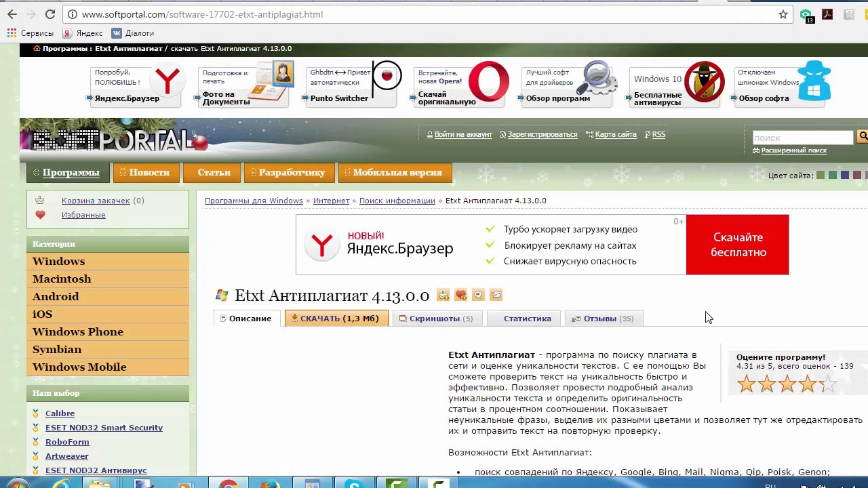Reload the page with the refresh icon
Viewport: 868px width, 488px height.
click(x=50, y=14)
